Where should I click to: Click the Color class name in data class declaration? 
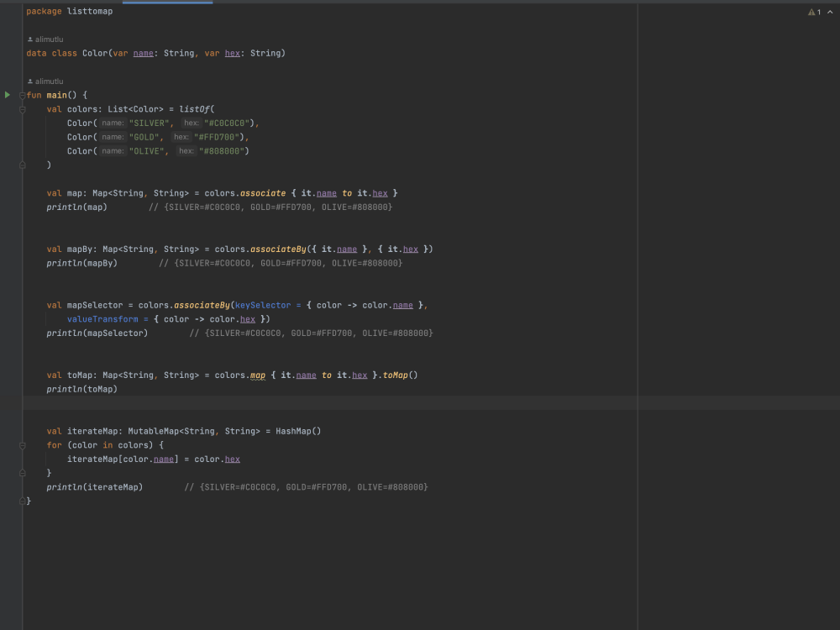coord(95,53)
